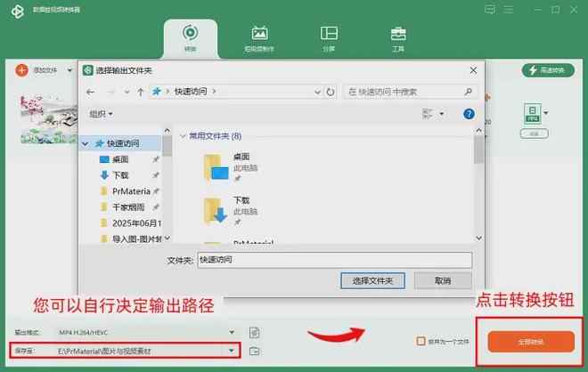Click the pin icon beside PrMateria in the tree

156,191
